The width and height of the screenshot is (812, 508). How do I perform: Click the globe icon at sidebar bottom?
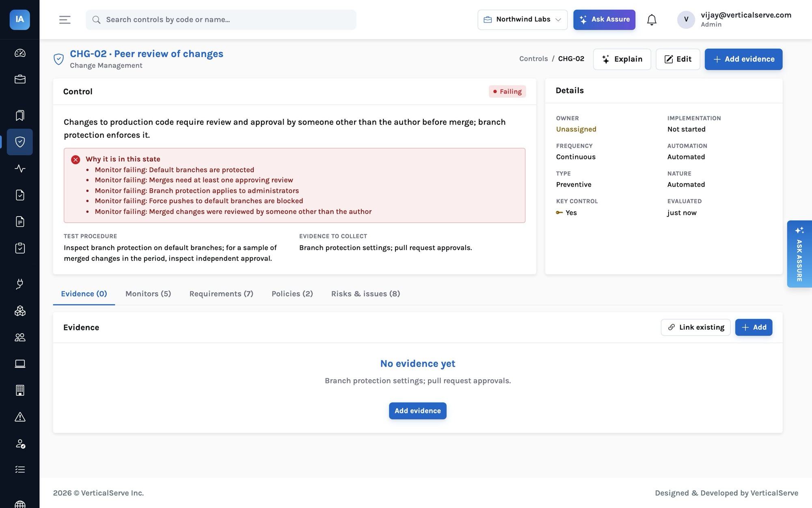pyautogui.click(x=20, y=504)
